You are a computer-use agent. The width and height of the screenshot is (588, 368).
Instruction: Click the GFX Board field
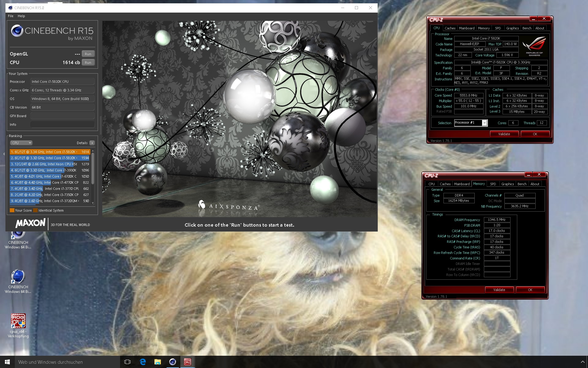[x=62, y=116]
